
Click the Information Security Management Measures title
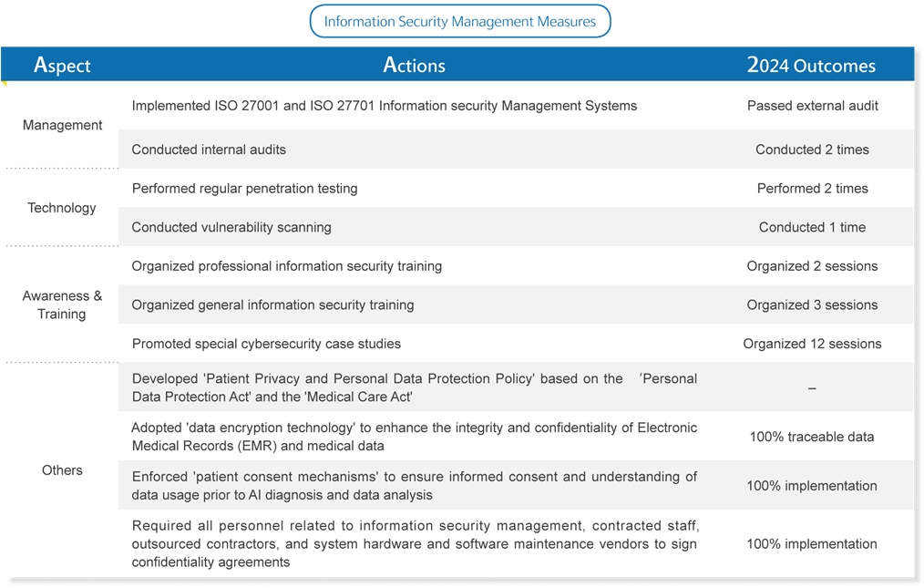[459, 21]
